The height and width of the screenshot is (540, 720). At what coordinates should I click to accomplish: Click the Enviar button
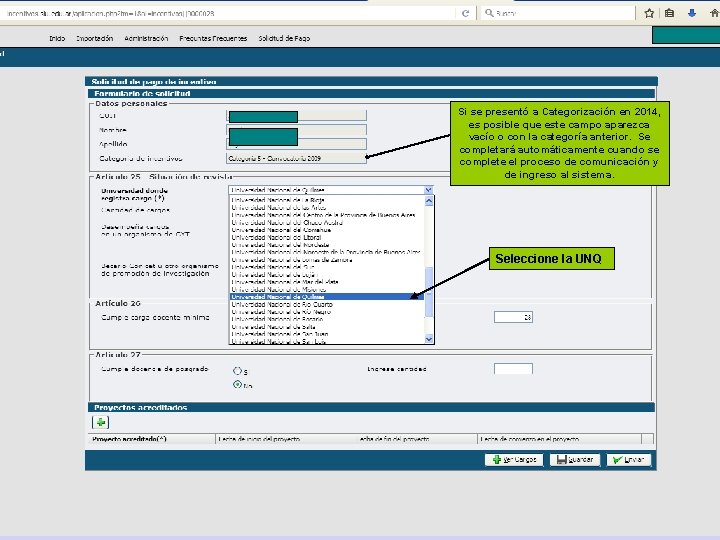629,460
